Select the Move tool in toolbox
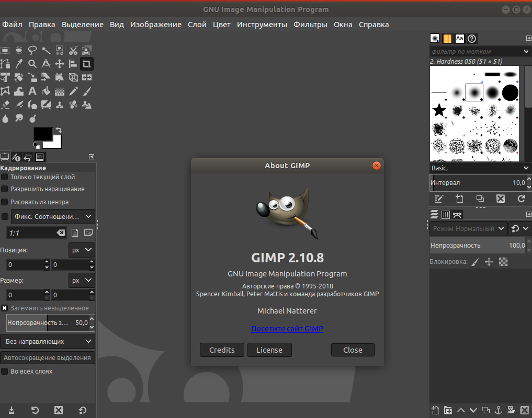Viewport: 532px width, 418px height. point(60,64)
